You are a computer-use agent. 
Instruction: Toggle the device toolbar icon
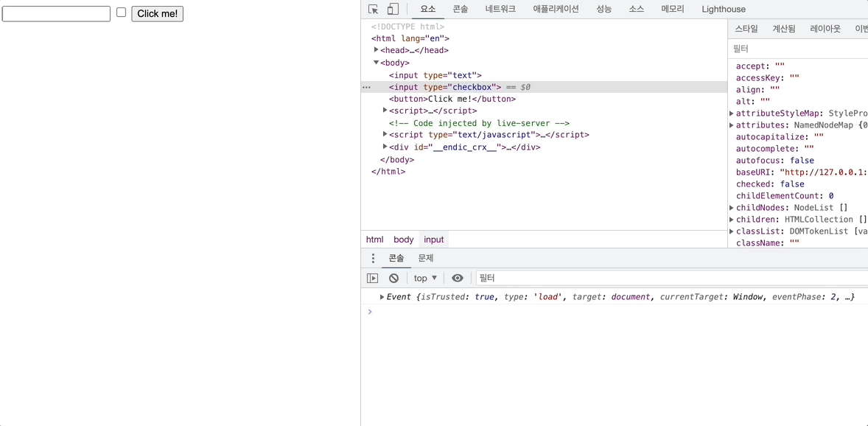coord(393,9)
